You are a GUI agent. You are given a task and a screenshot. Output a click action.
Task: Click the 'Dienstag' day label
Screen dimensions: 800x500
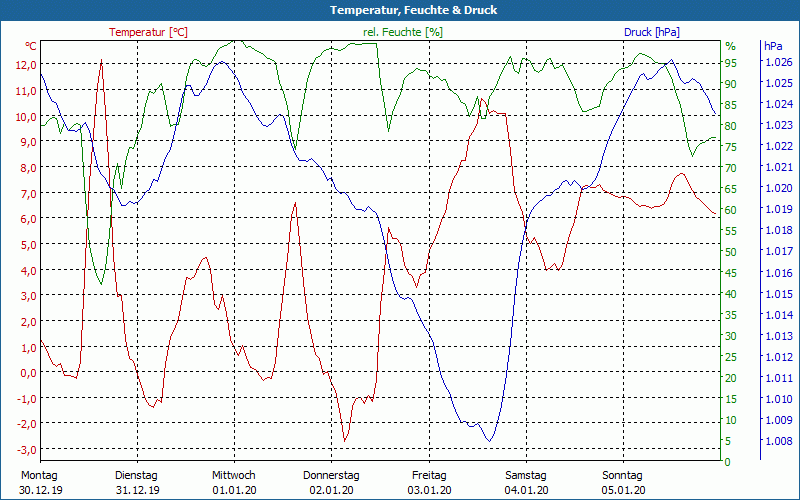pos(136,476)
